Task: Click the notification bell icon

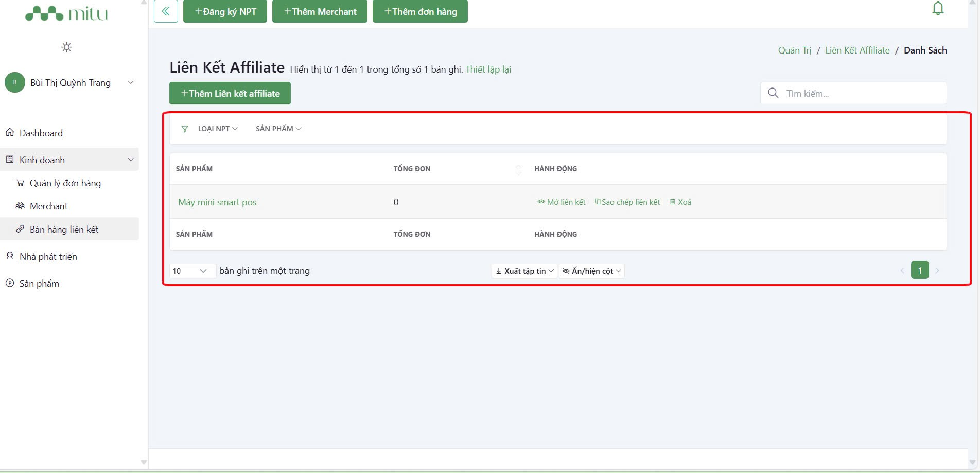Action: (x=938, y=9)
